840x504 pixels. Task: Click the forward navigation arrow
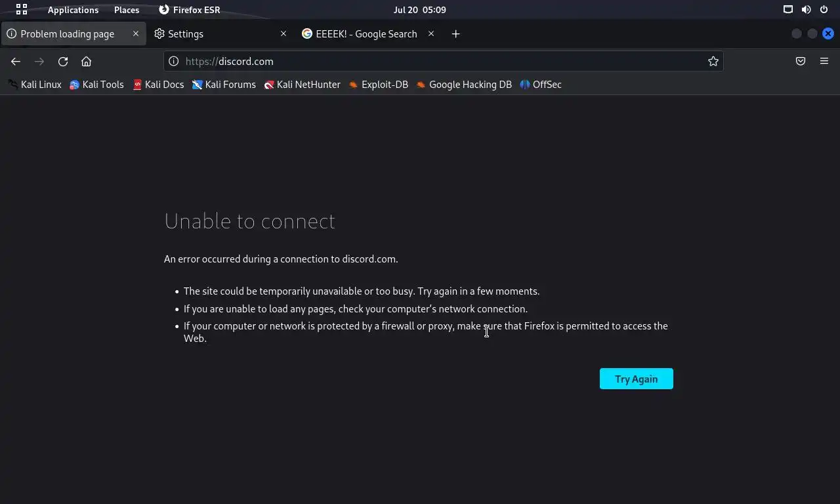[x=39, y=61]
